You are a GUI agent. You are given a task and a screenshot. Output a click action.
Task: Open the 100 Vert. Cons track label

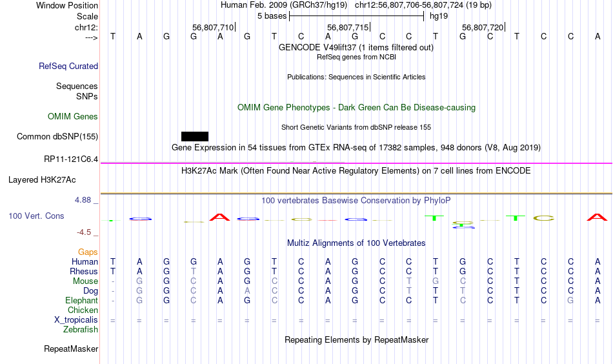click(x=36, y=216)
